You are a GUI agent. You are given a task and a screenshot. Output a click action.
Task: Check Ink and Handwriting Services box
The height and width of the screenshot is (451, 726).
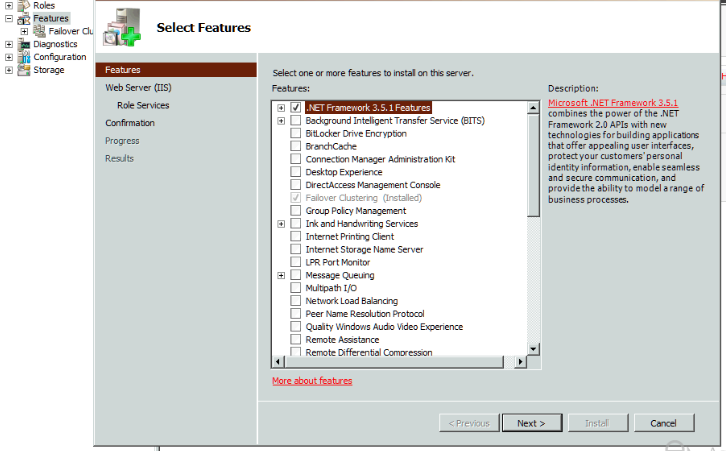[x=295, y=224]
